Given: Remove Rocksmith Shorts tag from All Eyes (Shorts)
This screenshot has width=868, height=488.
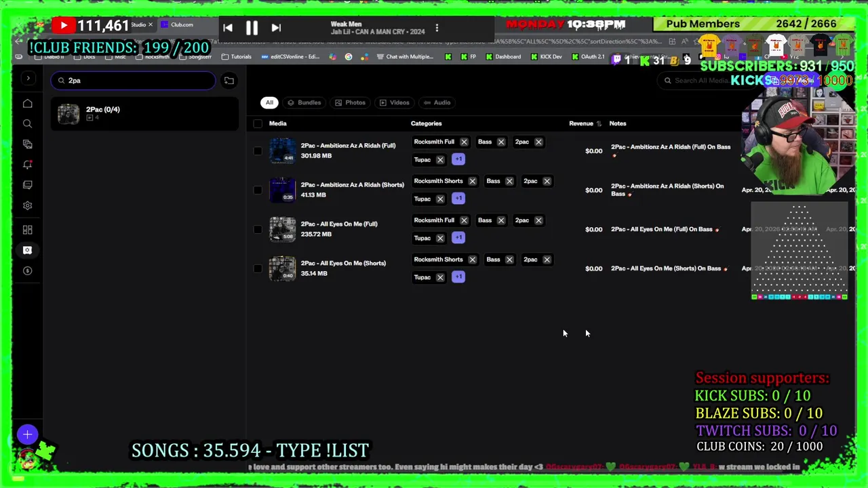Looking at the screenshot, I should 472,260.
